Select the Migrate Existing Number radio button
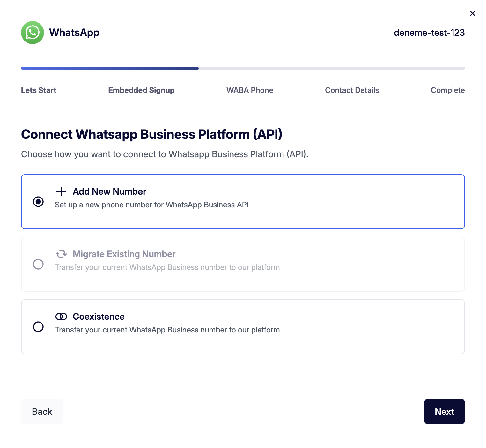The image size is (486, 448). click(38, 264)
